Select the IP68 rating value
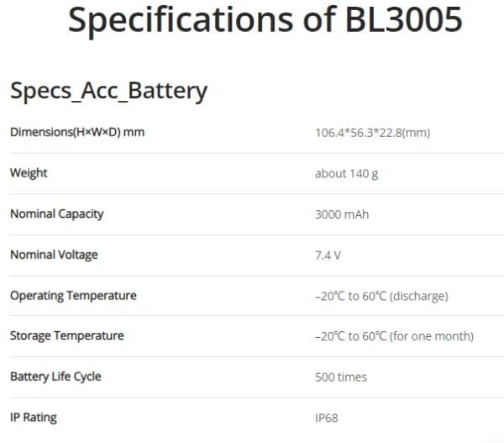504x443 pixels. click(x=326, y=419)
